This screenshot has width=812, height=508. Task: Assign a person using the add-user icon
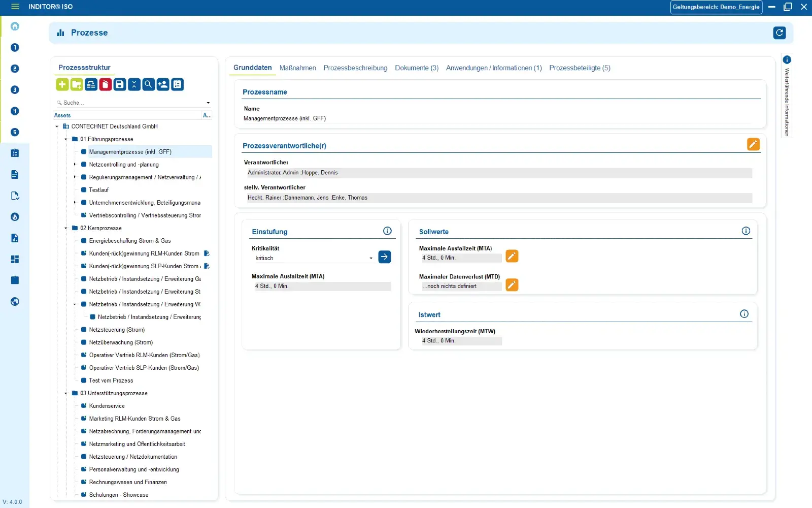pyautogui.click(x=163, y=84)
